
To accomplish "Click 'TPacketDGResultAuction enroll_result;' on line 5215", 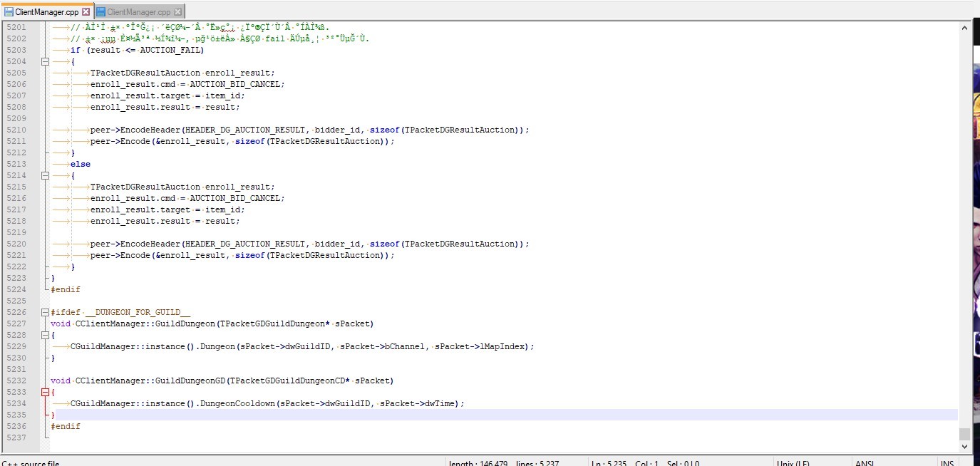I will tap(182, 187).
